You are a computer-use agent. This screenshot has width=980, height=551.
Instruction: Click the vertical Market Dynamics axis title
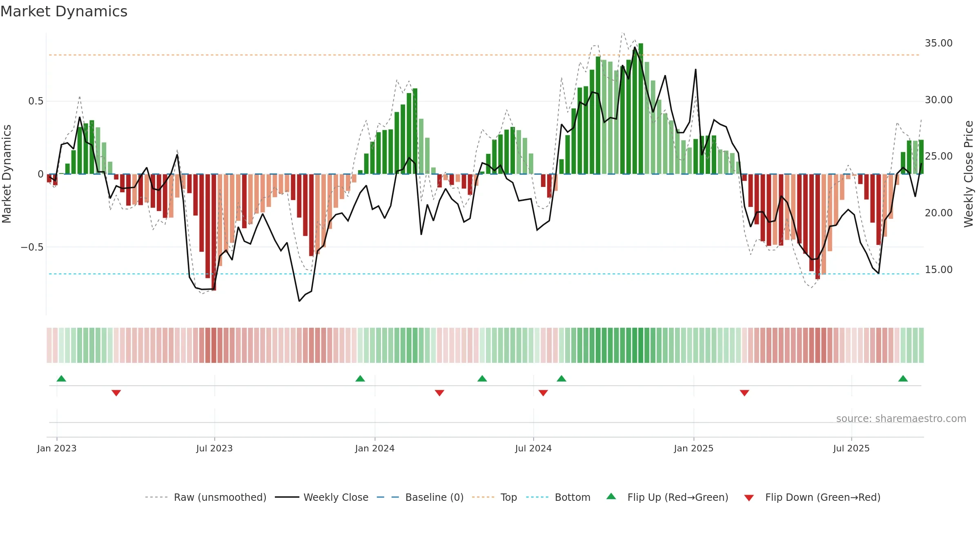pyautogui.click(x=7, y=174)
